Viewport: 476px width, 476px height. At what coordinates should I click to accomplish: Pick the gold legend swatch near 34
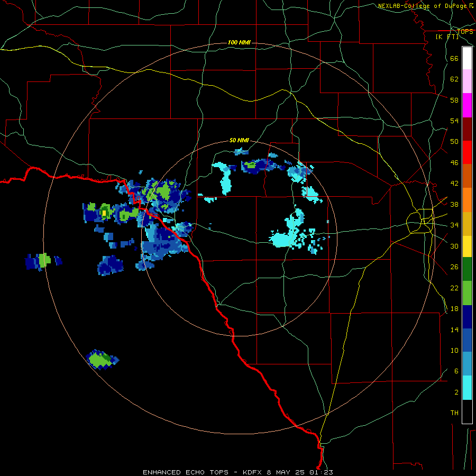[467, 224]
